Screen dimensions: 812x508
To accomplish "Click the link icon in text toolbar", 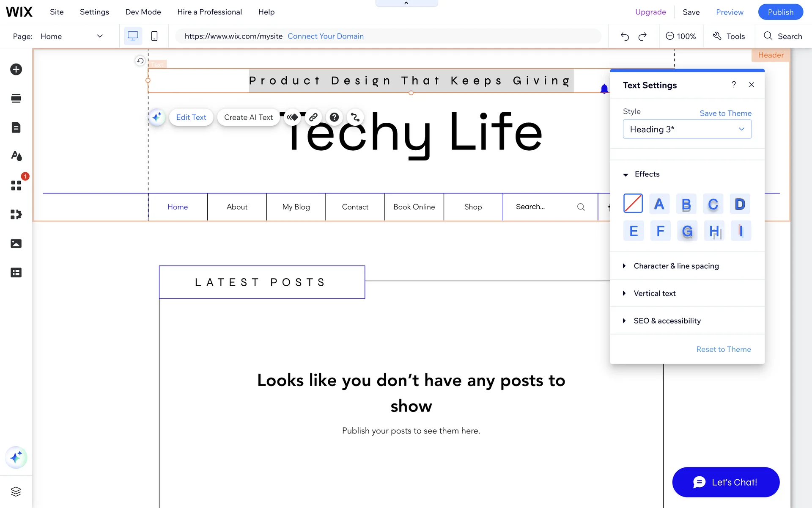I will coord(313,117).
